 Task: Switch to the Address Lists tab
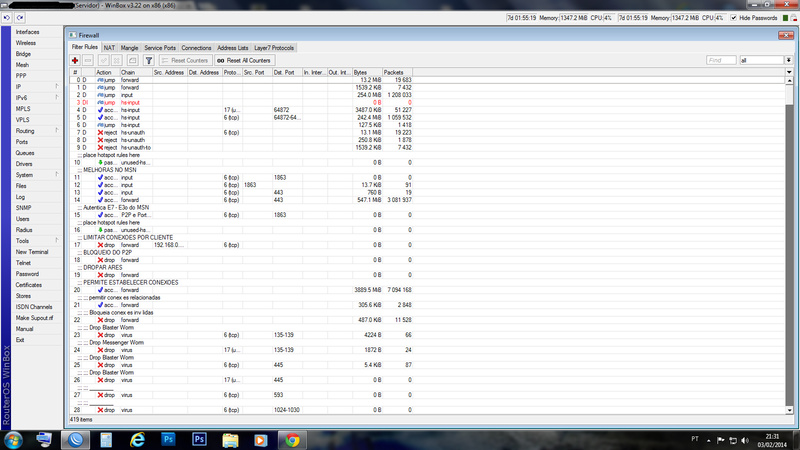point(233,48)
